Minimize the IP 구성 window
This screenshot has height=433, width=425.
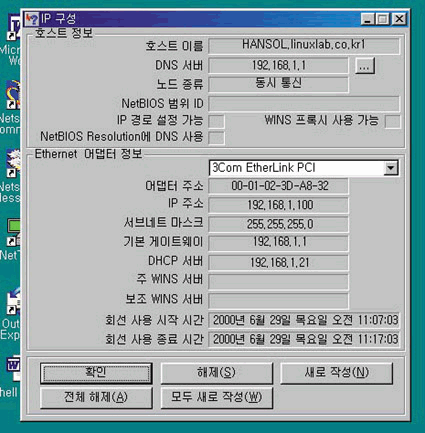368,19
